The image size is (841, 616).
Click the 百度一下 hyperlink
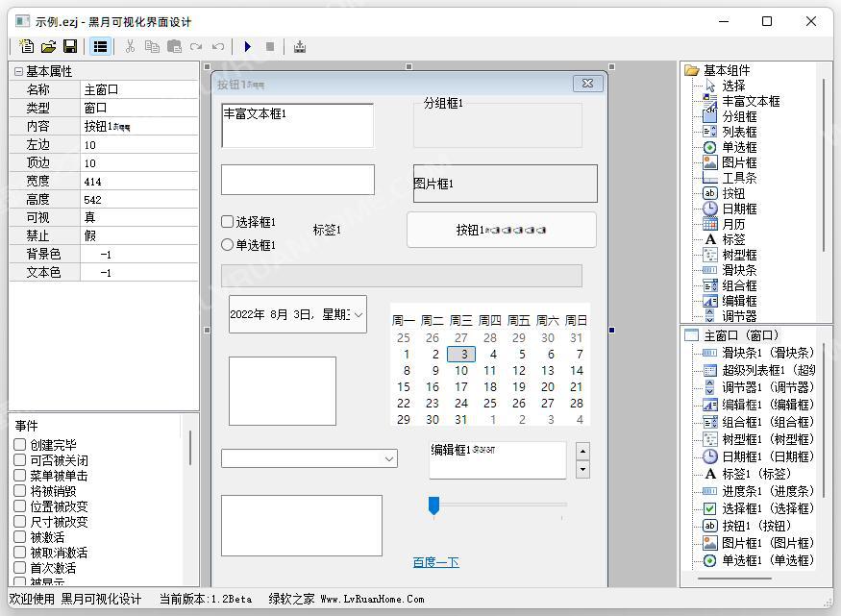435,562
